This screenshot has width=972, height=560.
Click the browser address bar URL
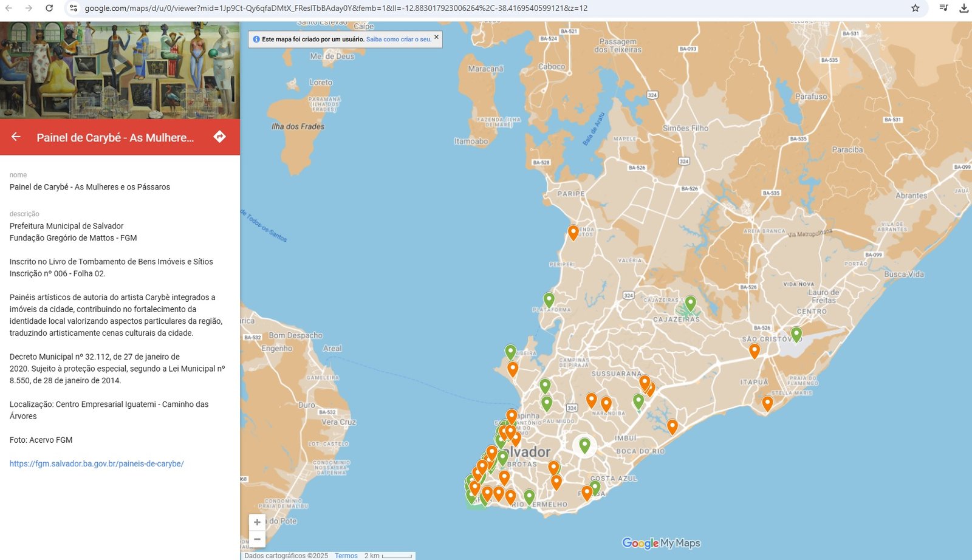click(335, 9)
